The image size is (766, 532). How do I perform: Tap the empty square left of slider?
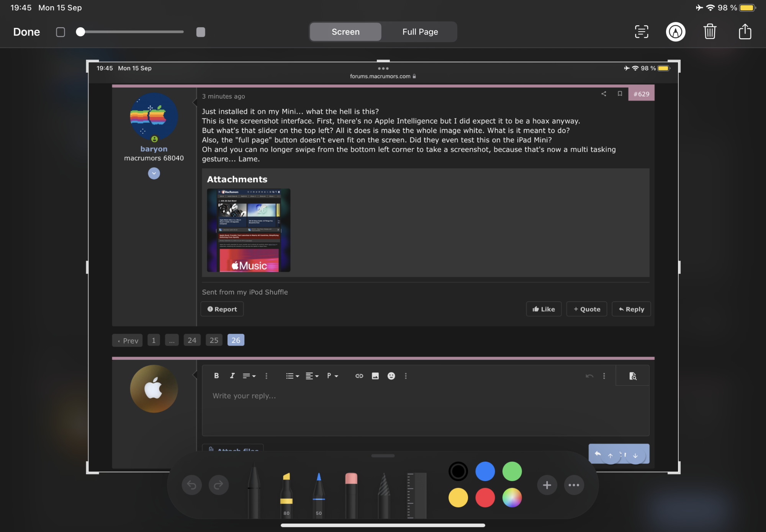[x=61, y=32]
